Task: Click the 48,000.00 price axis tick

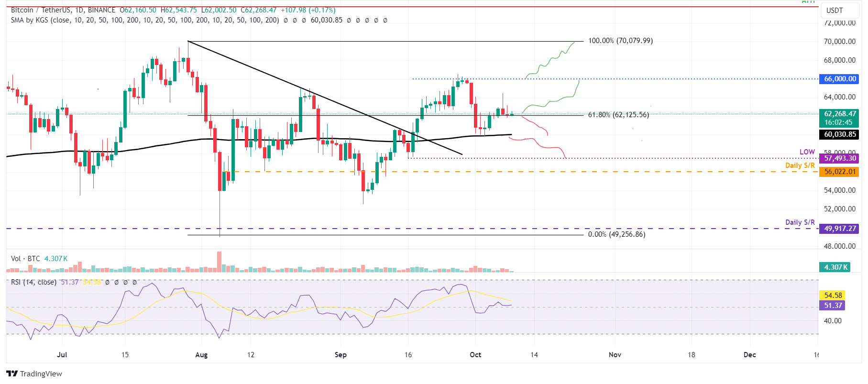Action: click(840, 246)
